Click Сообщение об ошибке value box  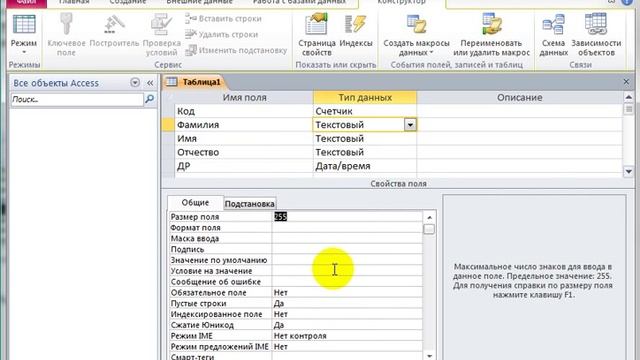click(347, 282)
